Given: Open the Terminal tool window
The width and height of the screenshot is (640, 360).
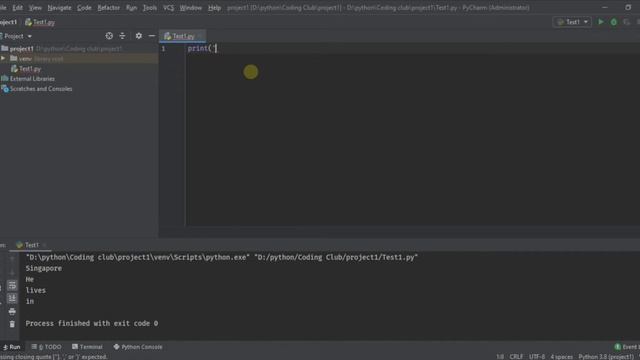Looking at the screenshot, I should 87,347.
